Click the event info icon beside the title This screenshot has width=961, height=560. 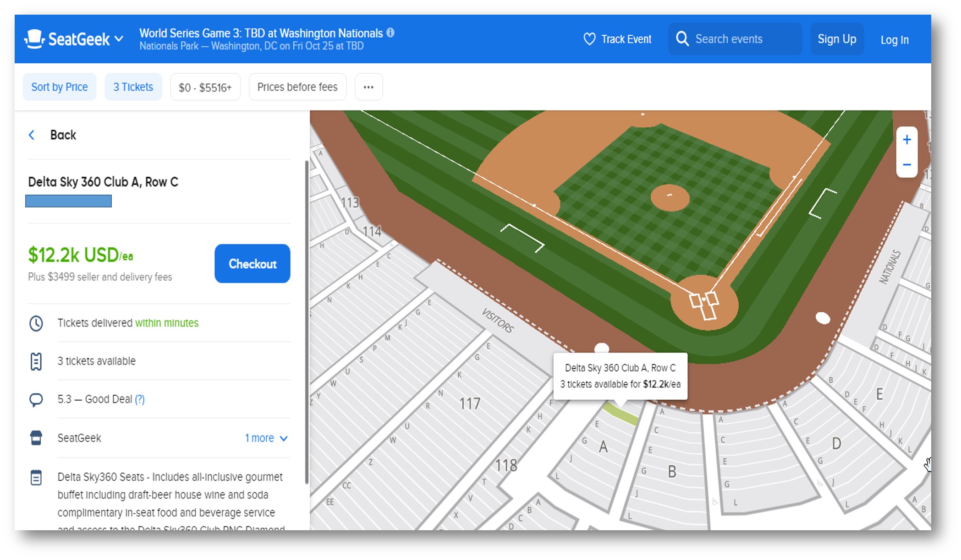click(x=390, y=33)
